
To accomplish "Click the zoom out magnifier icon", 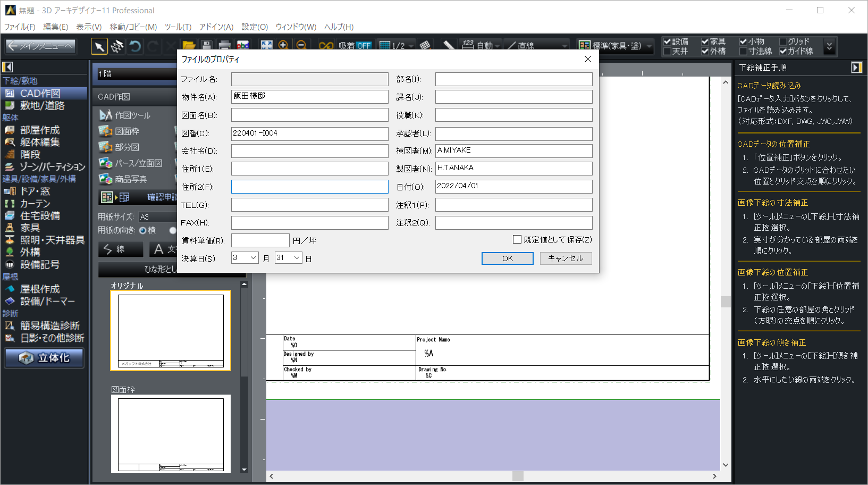I will (x=301, y=46).
